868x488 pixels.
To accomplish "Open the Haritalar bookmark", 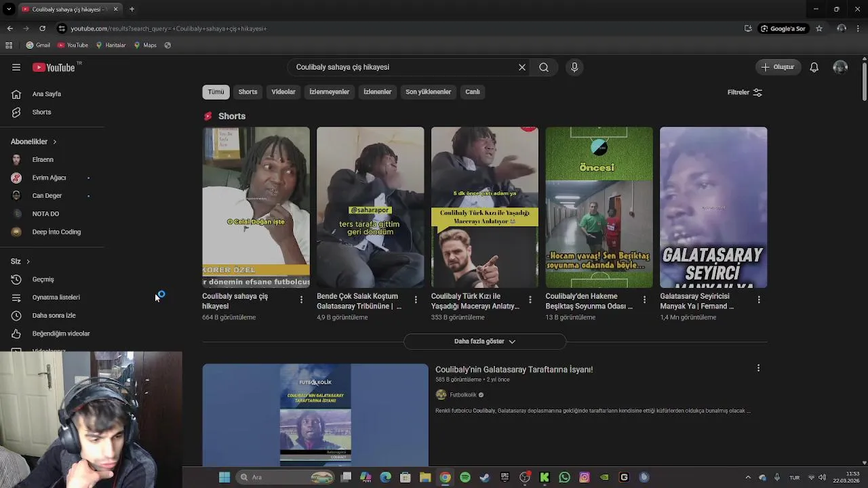I will (x=111, y=45).
